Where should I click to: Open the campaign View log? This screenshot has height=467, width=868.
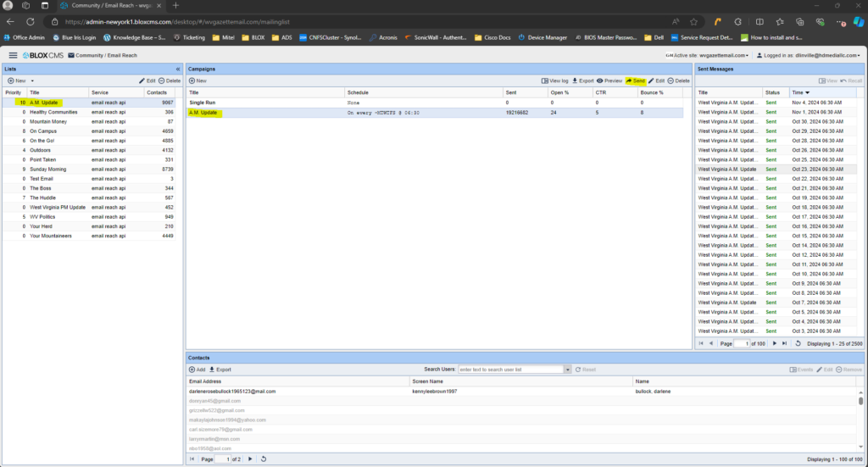tap(554, 81)
